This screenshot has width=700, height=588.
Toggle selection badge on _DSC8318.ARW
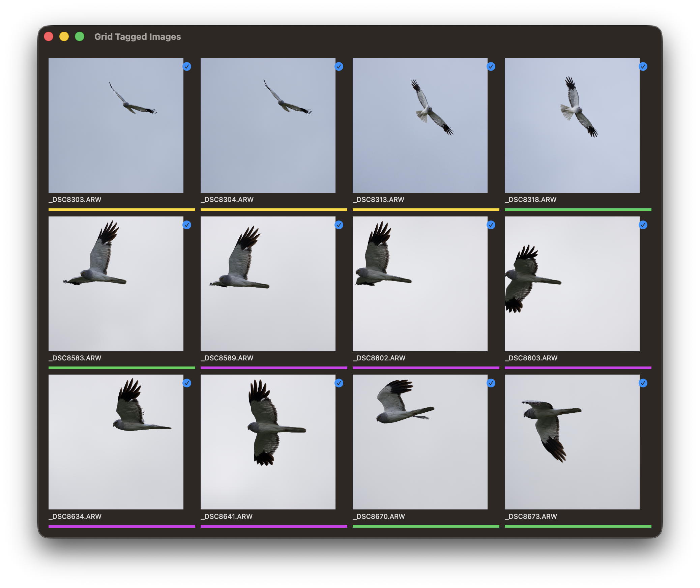[x=643, y=66]
